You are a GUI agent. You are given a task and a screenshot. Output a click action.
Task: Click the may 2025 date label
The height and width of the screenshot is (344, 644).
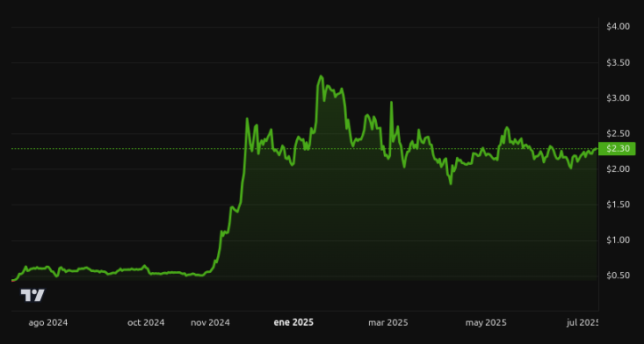click(x=486, y=323)
